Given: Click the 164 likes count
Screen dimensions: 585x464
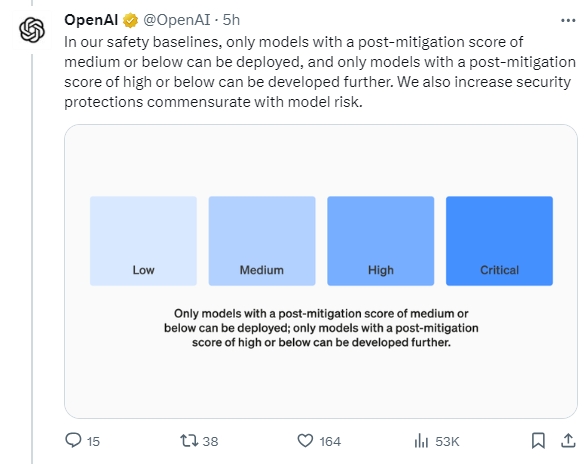Looking at the screenshot, I should pos(330,441).
